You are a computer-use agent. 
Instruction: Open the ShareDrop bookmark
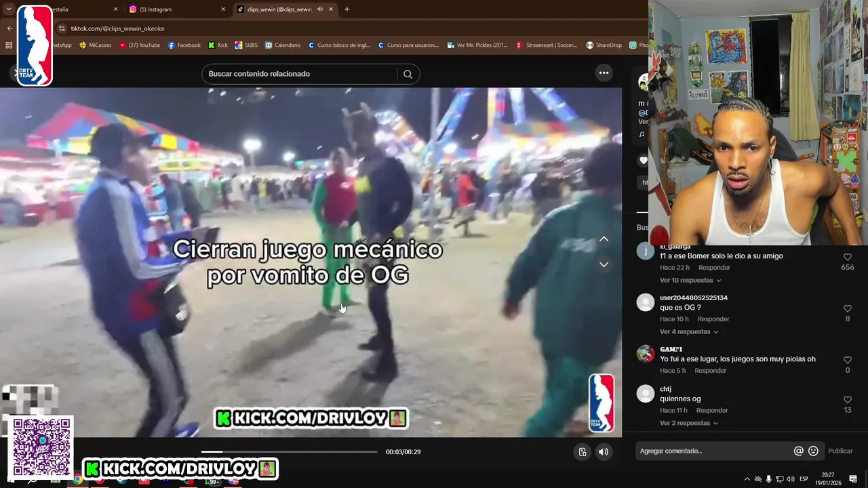(604, 45)
